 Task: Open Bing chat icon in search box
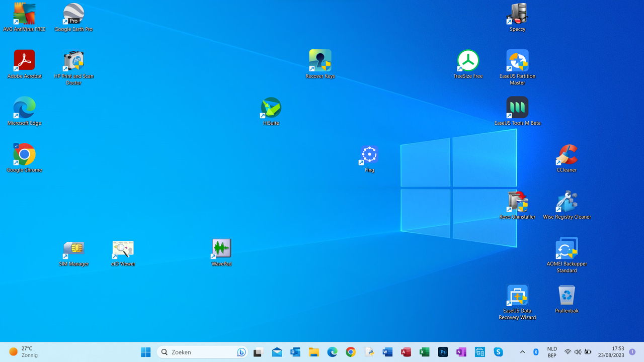click(x=241, y=352)
